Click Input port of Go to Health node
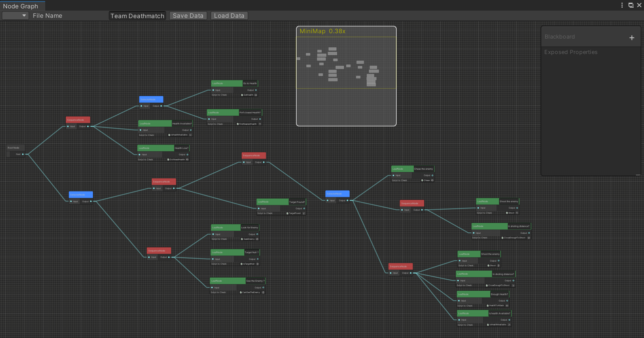644x338 pixels. pos(213,90)
